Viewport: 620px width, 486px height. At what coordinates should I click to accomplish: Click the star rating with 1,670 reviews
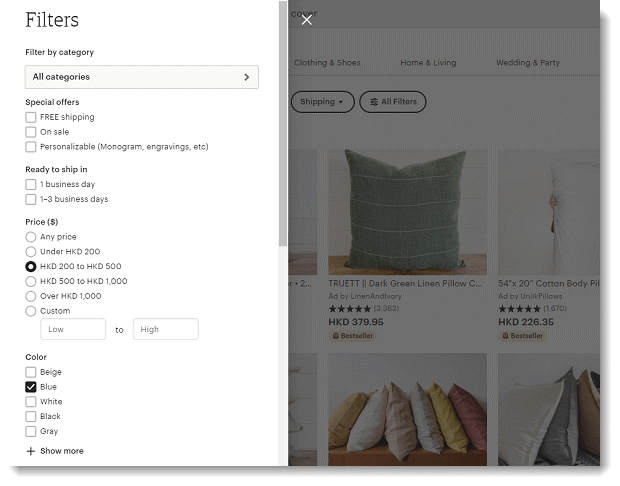pyautogui.click(x=533, y=308)
